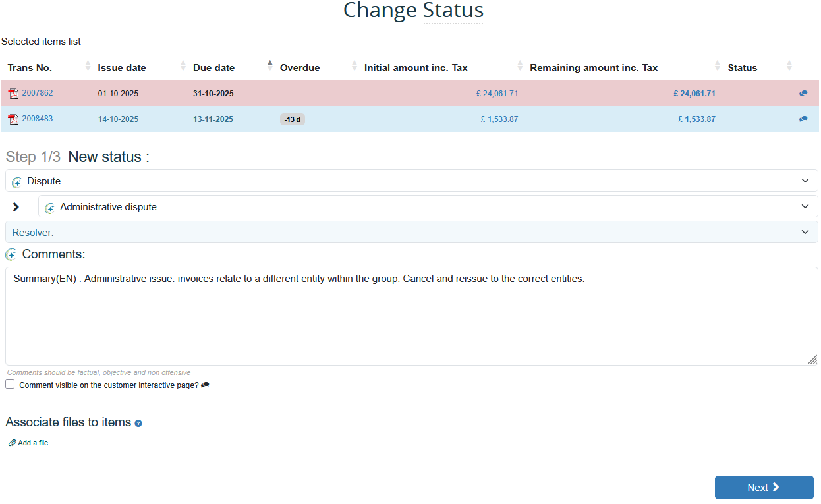
Task: Click the AI icon beside Administrative dispute
Action: click(x=50, y=208)
